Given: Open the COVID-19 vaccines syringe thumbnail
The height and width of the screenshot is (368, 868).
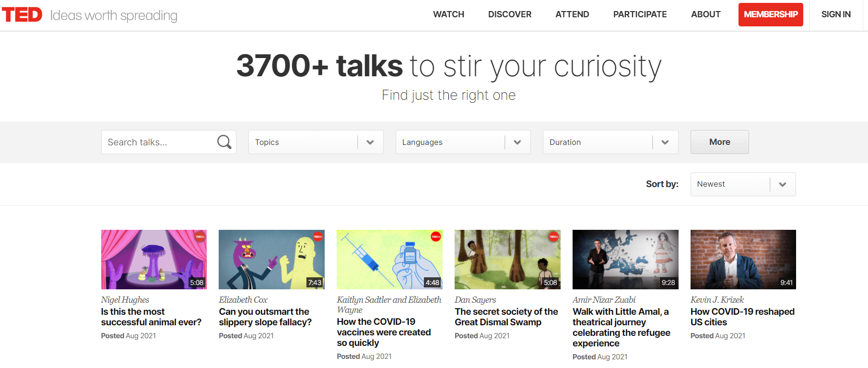Looking at the screenshot, I should [389, 260].
